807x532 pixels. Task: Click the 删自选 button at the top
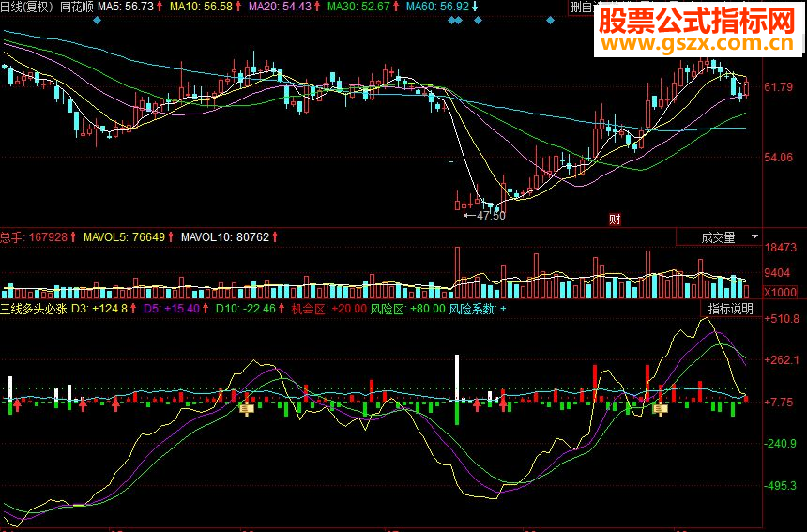tap(583, 7)
